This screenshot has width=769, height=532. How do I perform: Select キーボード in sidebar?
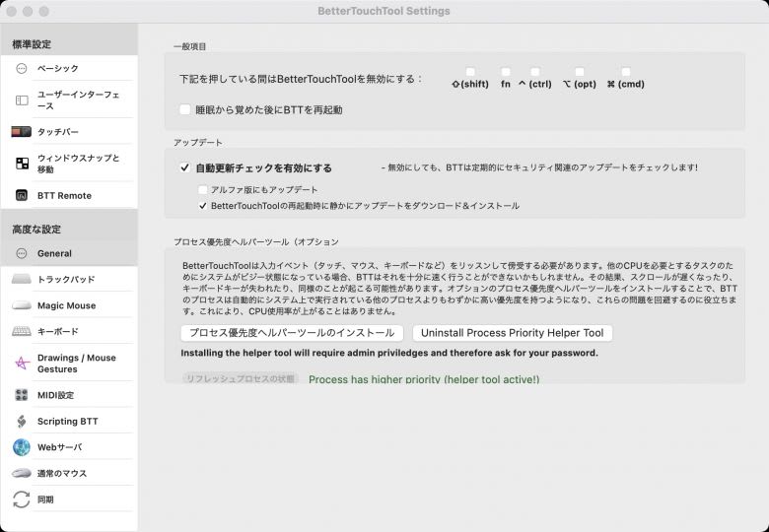tap(70, 332)
